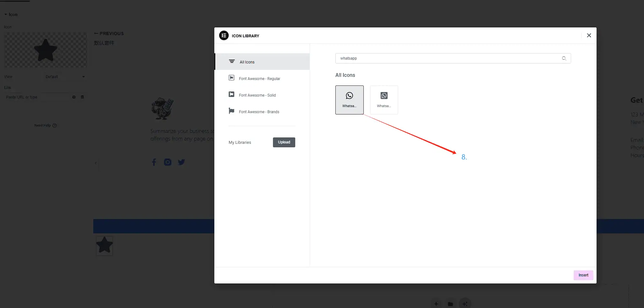The image size is (644, 308).
Task: Click the All Icons heading
Action: pos(345,75)
